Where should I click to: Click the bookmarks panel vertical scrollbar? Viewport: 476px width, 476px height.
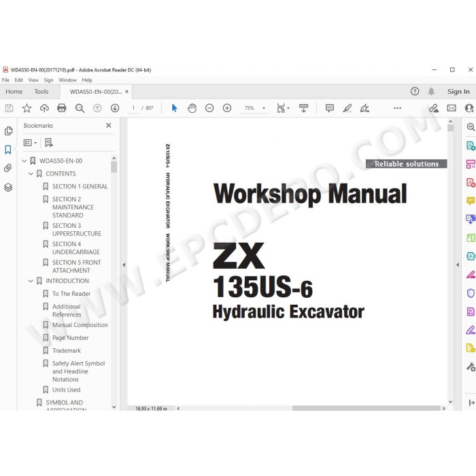114,167
